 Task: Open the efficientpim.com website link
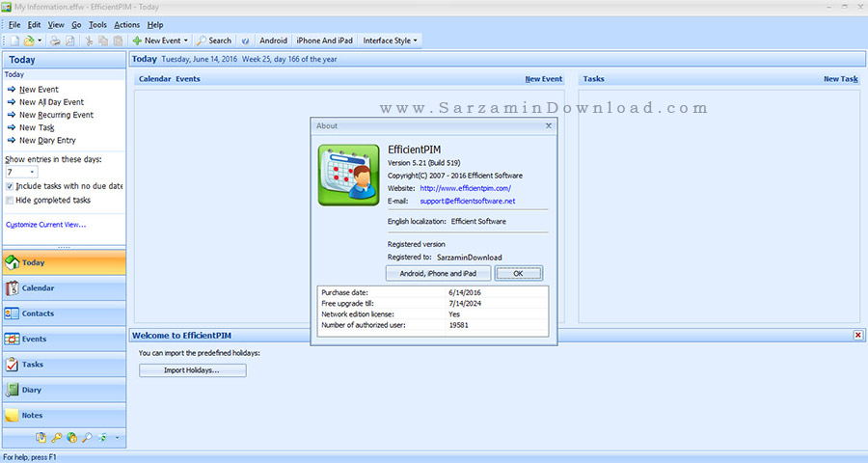(466, 188)
